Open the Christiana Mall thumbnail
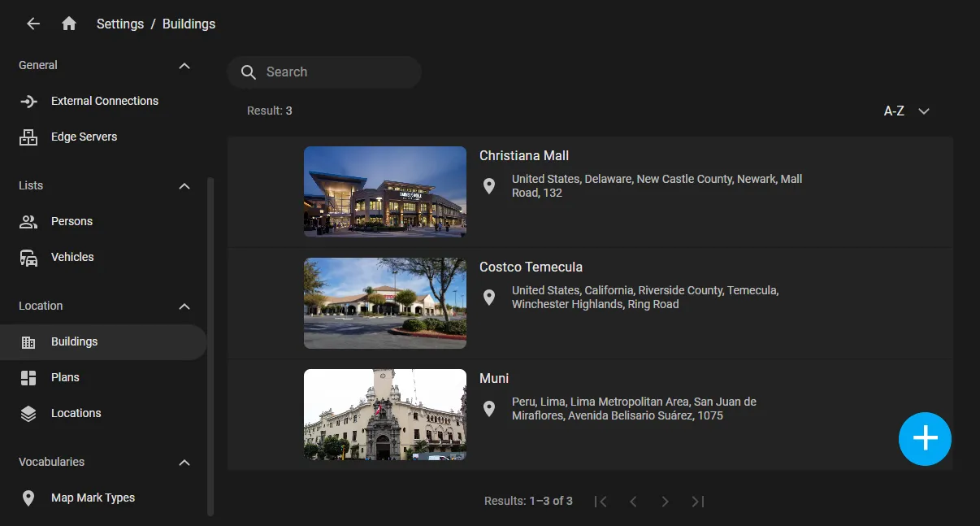Viewport: 980px width, 526px height. pos(385,192)
